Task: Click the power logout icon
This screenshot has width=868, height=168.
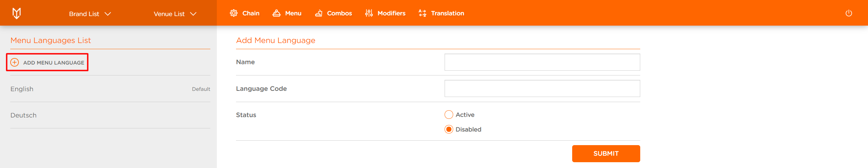Action: tap(849, 13)
